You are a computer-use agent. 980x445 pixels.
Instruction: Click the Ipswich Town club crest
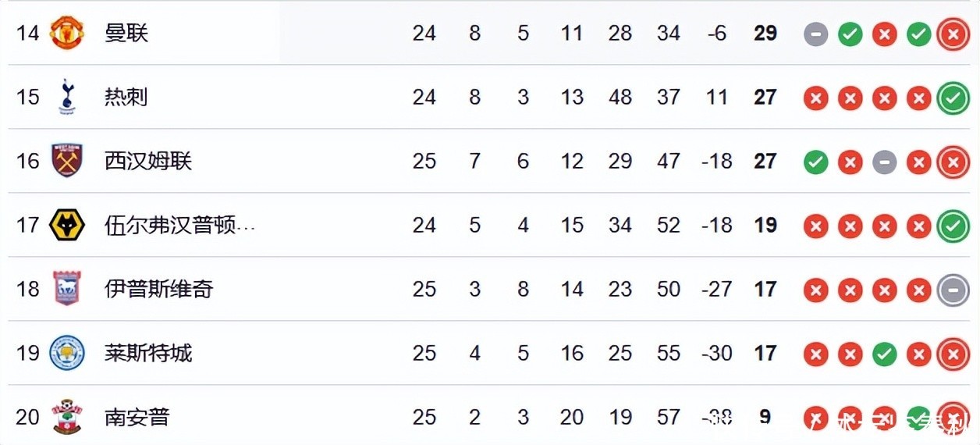(x=66, y=290)
